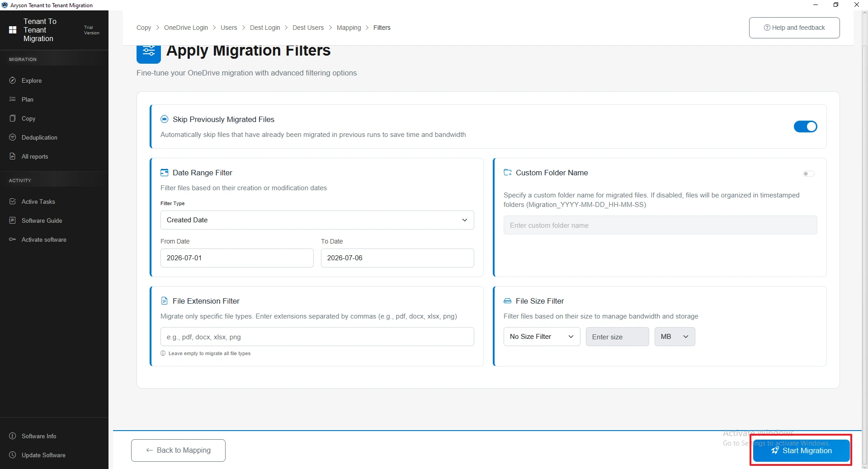
Task: Click the Software Guide book icon
Action: [x=13, y=220]
